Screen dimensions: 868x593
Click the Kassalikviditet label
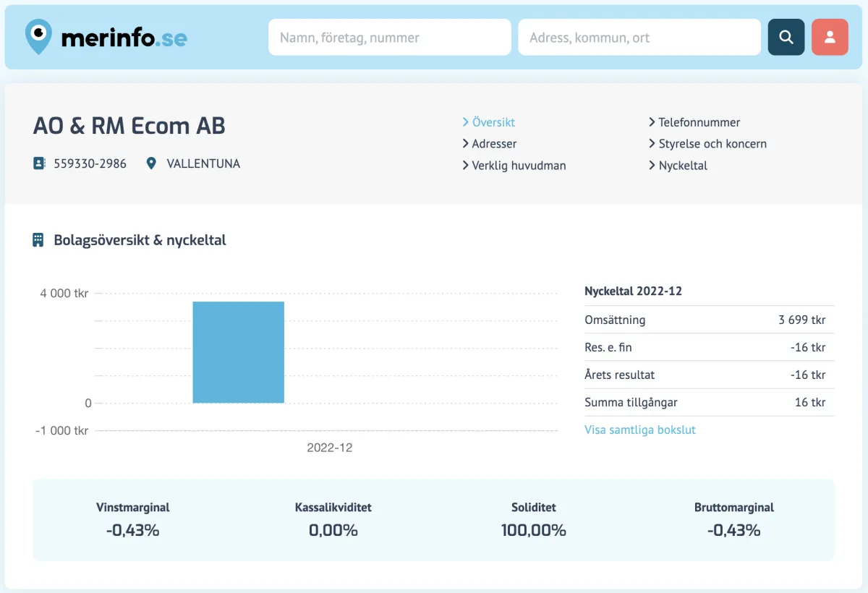333,508
